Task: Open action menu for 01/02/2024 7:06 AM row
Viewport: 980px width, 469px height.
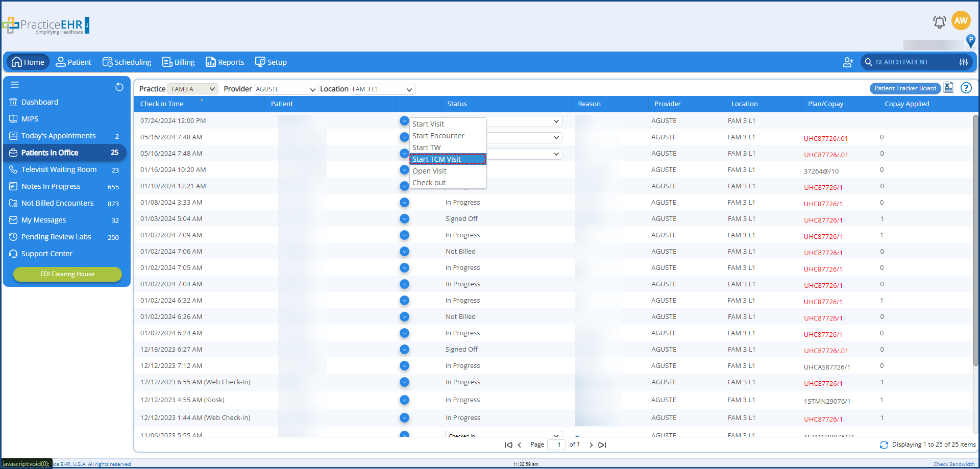Action: pyautogui.click(x=404, y=252)
